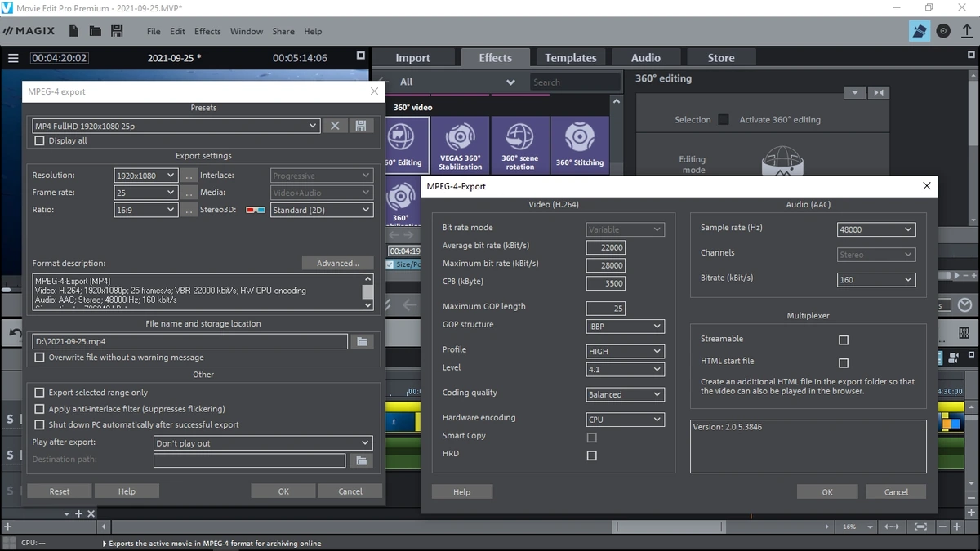Click the zoom-to-fit double arrow icon
The height and width of the screenshot is (551, 980).
(891, 527)
